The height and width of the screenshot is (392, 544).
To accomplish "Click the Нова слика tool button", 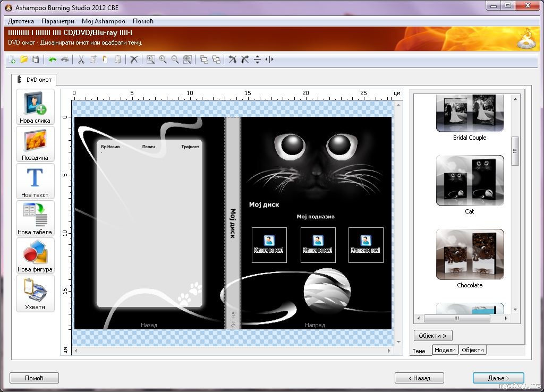I will click(x=35, y=107).
